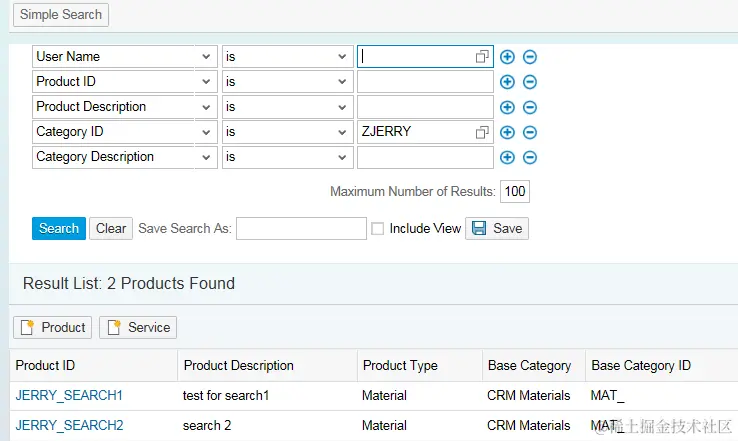Expand the Category Description field dropdown
This screenshot has width=738, height=441.
click(207, 157)
